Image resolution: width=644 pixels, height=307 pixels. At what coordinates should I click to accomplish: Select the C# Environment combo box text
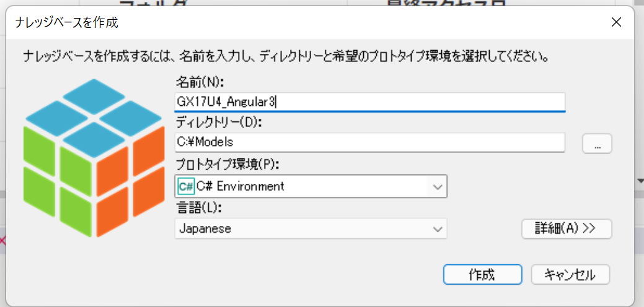240,186
